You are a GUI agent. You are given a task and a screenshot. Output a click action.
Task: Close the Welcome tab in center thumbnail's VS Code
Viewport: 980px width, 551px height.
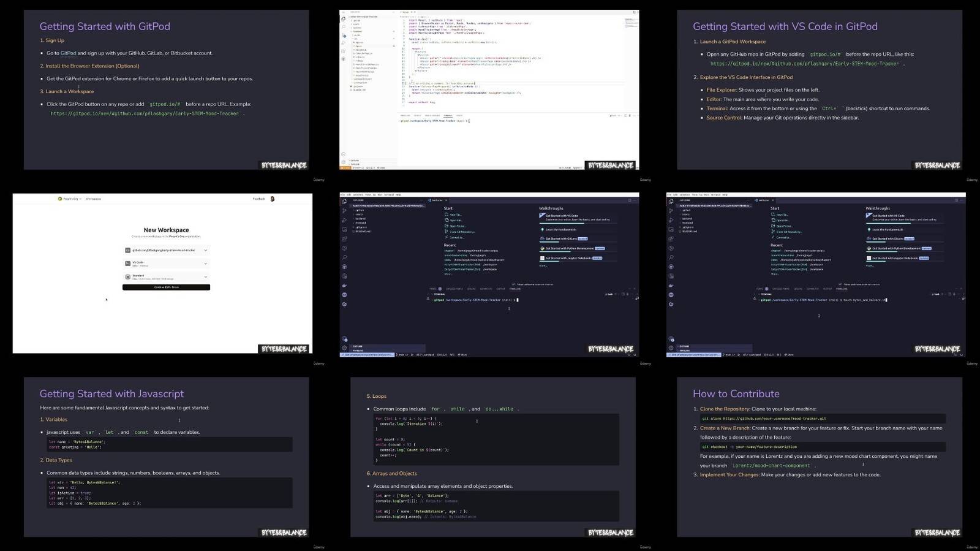pos(446,200)
